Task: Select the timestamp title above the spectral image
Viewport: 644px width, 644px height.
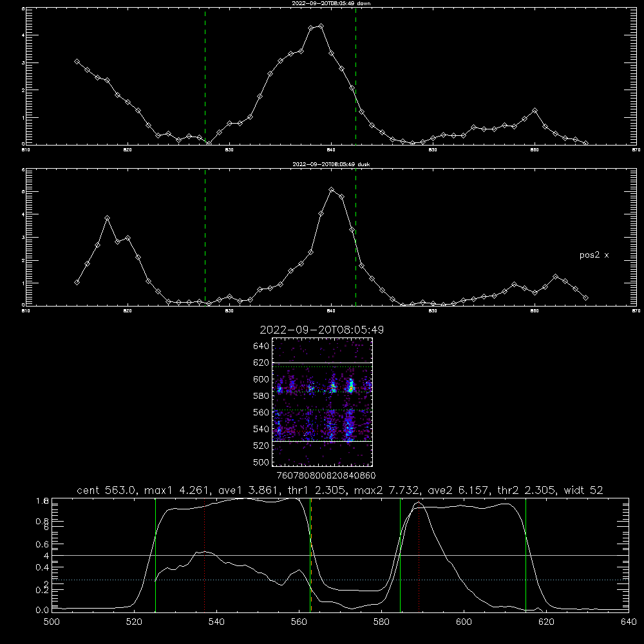Action: (x=322, y=330)
